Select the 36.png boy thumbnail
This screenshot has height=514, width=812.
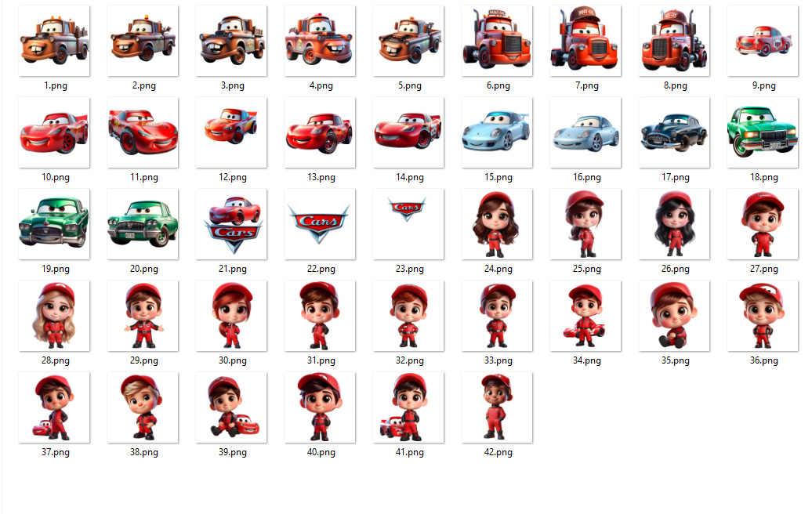click(x=763, y=316)
